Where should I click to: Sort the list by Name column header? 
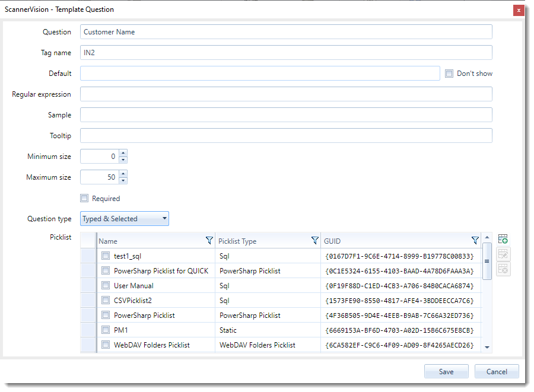coord(148,241)
